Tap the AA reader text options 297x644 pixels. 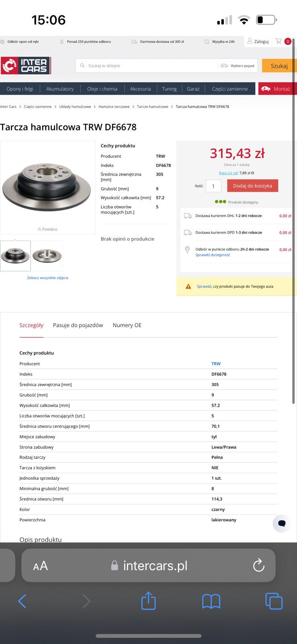[40, 566]
